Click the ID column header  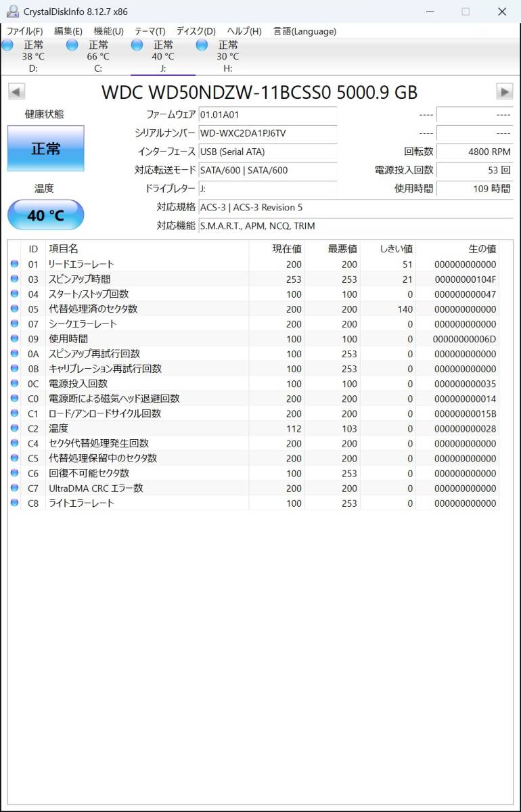tap(33, 249)
